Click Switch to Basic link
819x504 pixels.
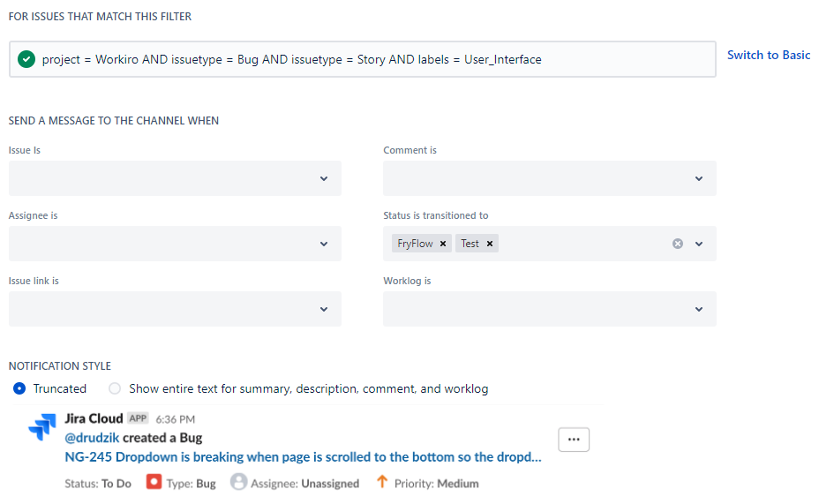[x=769, y=56]
